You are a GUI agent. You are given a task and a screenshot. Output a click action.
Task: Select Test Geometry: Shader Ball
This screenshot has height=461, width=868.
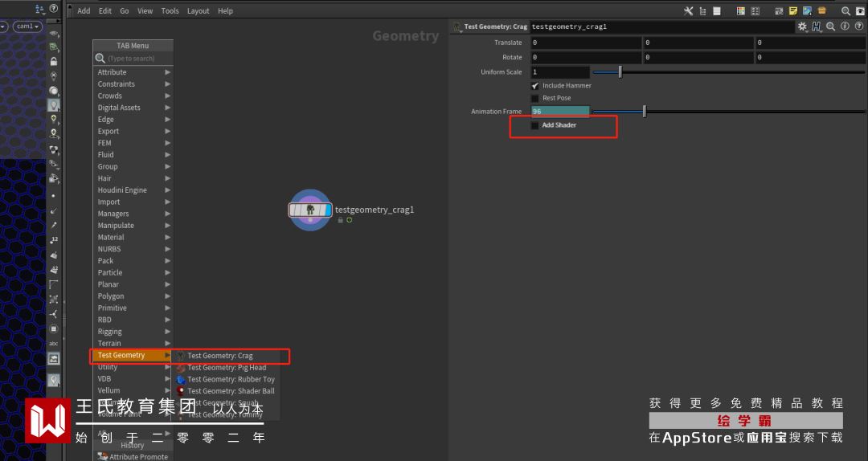[225, 390]
